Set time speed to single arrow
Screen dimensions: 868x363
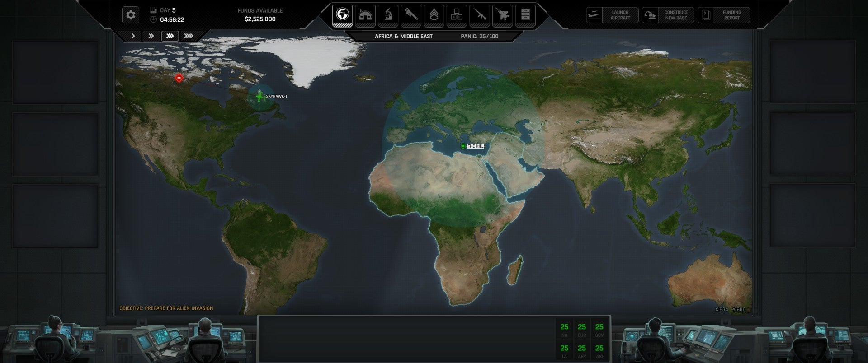point(133,36)
